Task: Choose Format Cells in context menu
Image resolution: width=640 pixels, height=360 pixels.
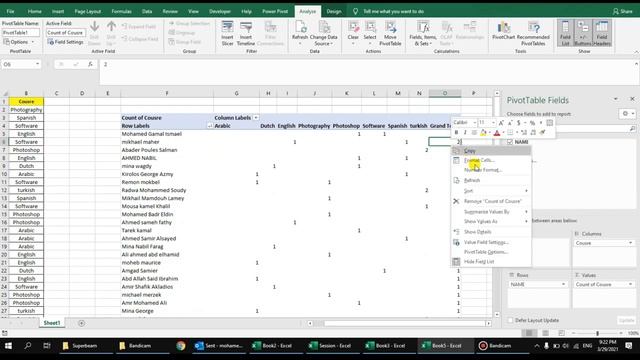Action: click(491, 160)
